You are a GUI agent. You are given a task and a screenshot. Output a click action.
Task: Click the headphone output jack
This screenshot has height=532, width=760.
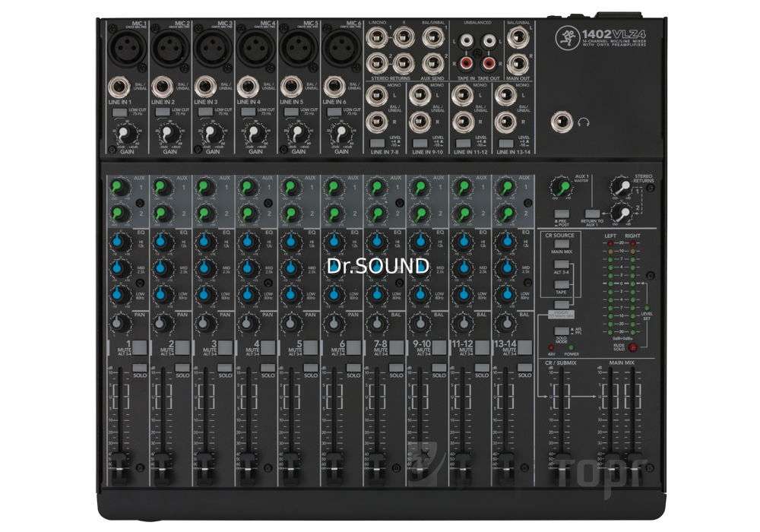pyautogui.click(x=562, y=122)
